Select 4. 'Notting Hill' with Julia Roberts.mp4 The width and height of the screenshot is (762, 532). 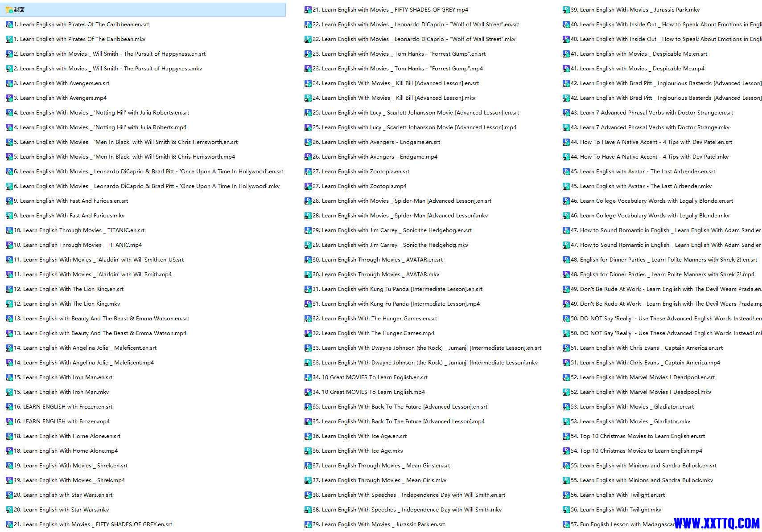coord(100,127)
